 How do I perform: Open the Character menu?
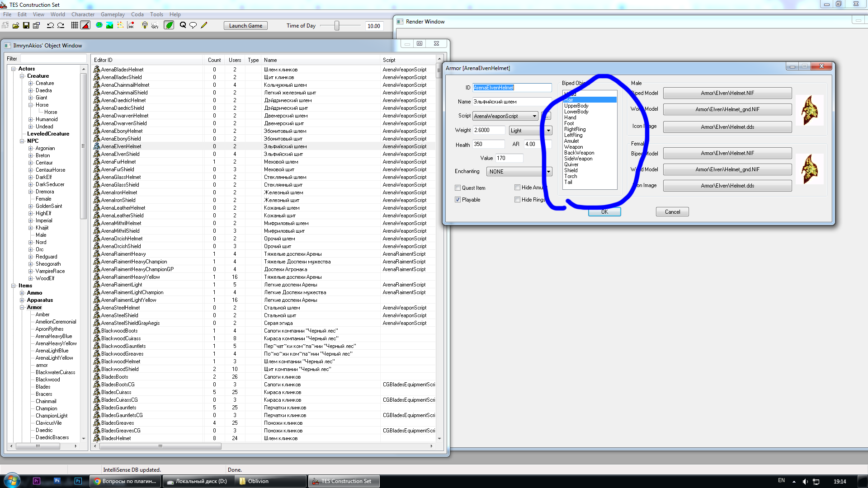(x=83, y=14)
